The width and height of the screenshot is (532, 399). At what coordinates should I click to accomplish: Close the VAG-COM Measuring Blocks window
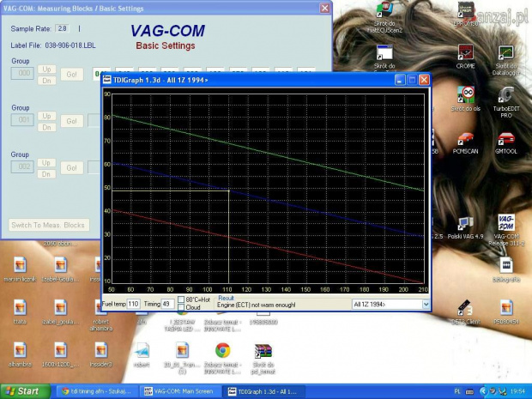pos(324,8)
